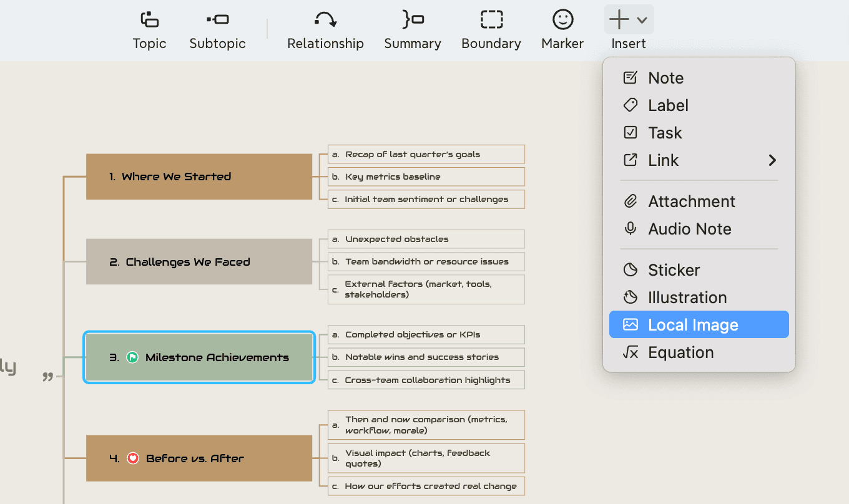The image size is (849, 504).
Task: Select subtopic Initial team sentiment or challenges
Action: coord(426,200)
